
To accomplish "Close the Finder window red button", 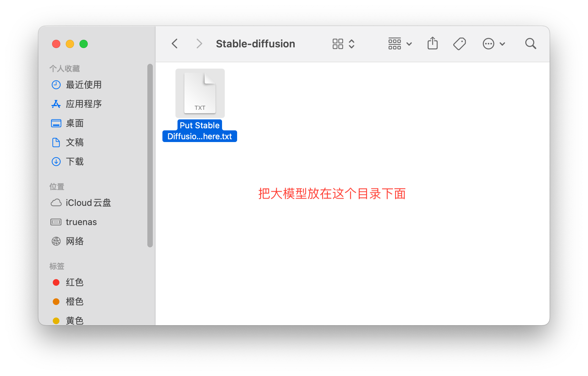I will point(56,44).
